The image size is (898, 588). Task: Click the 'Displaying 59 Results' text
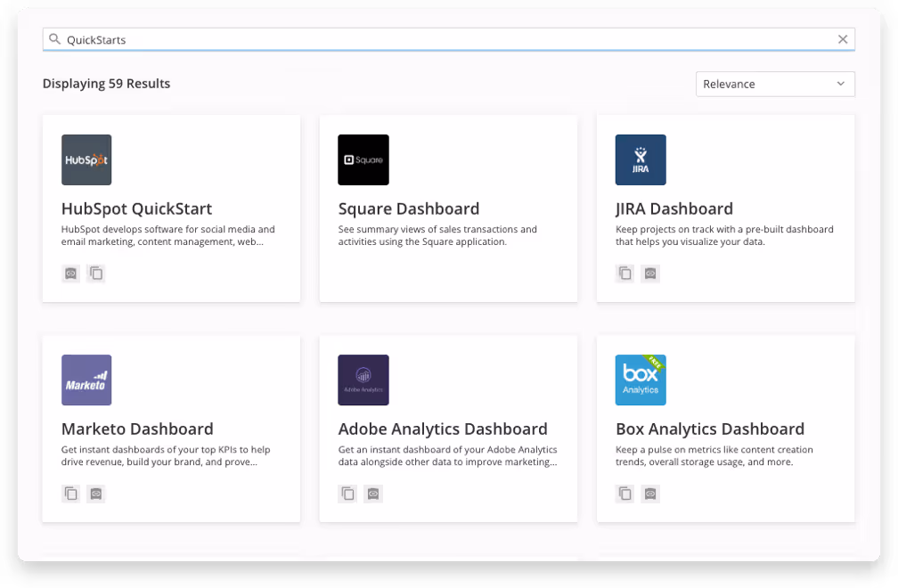tap(107, 84)
